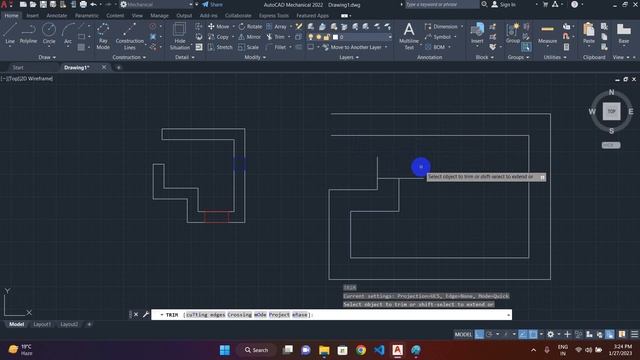The image size is (640, 360).
Task: Switch to the Start file tab
Action: (18, 68)
